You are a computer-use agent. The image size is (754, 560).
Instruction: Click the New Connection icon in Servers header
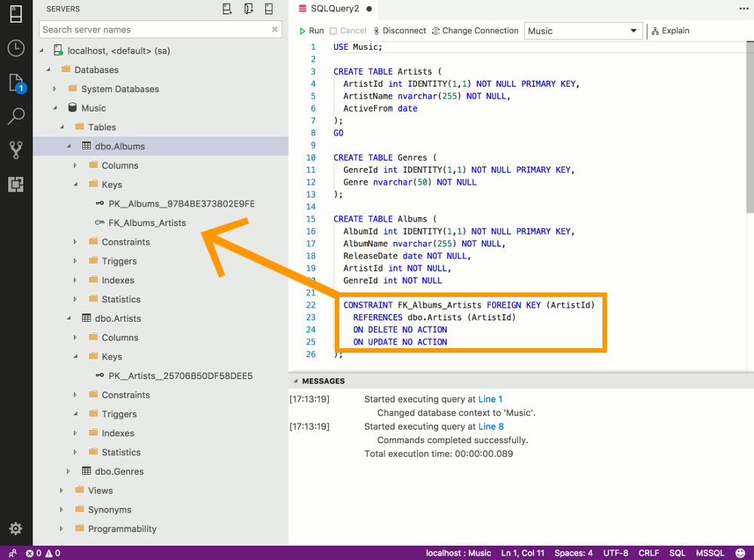(227, 9)
